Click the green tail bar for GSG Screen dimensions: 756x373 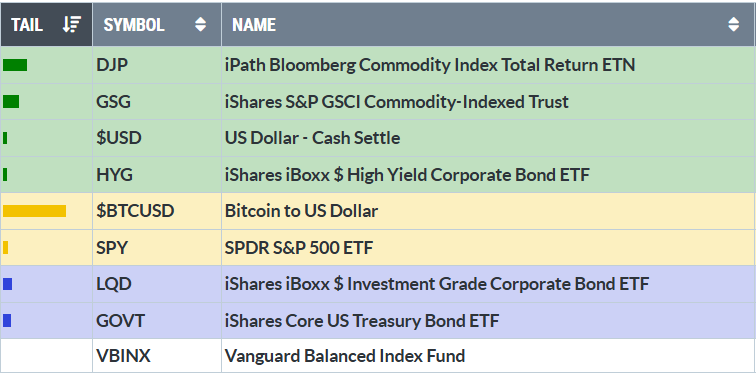(11, 102)
